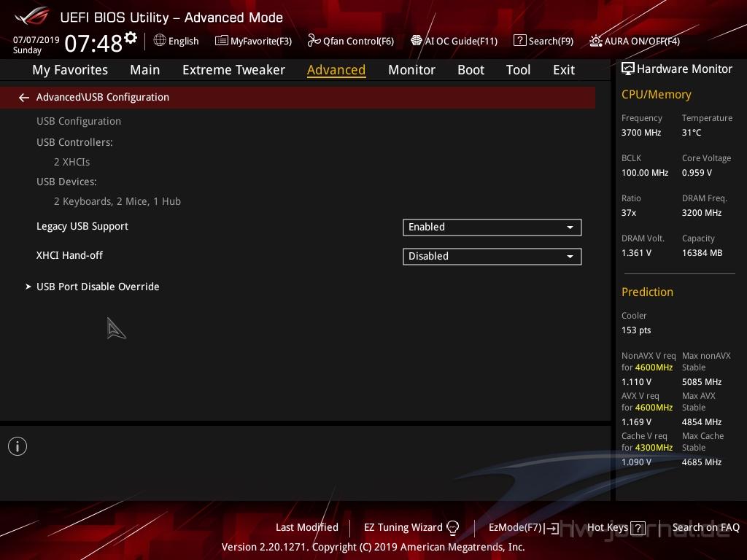Screen dimensions: 747x560
Task: Expand USB Port Disable Override submenu
Action: (x=98, y=287)
